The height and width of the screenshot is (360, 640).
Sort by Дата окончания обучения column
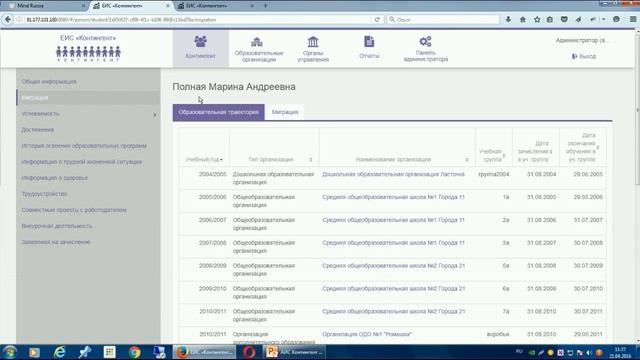tap(582, 147)
